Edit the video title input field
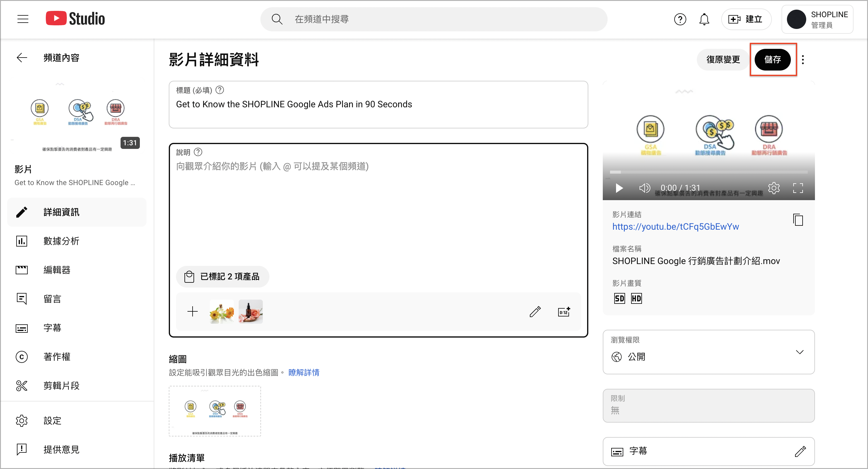This screenshot has height=469, width=868. point(378,105)
